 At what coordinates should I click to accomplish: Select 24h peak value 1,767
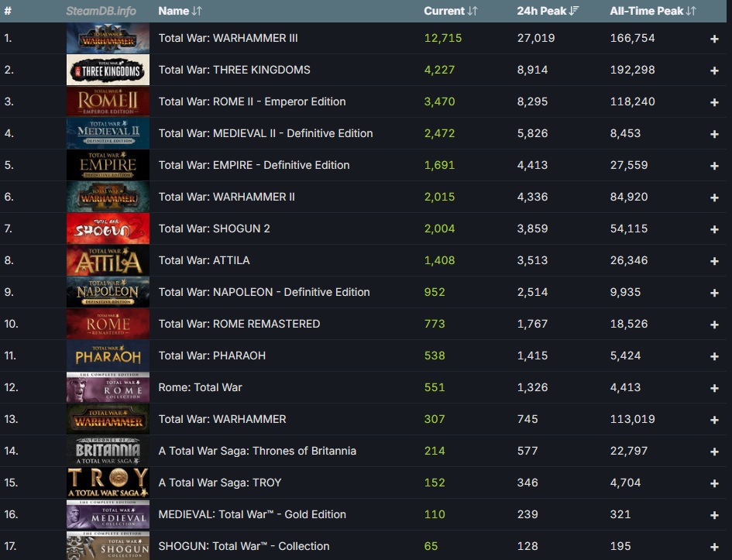pyautogui.click(x=532, y=324)
